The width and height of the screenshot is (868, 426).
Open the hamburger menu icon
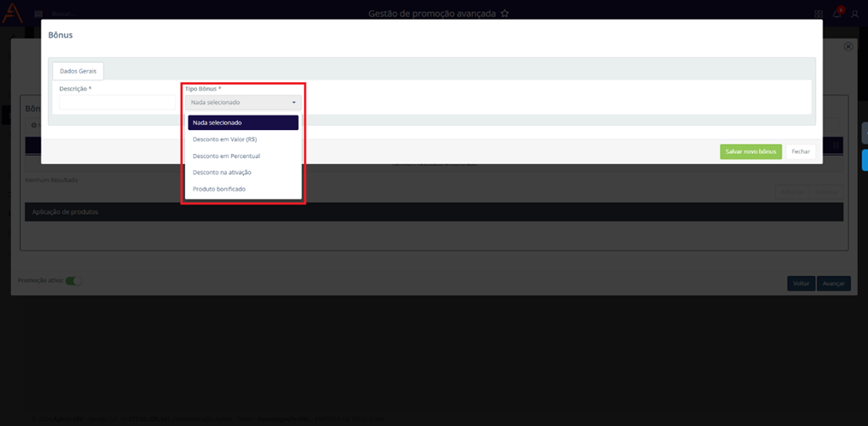click(x=39, y=14)
